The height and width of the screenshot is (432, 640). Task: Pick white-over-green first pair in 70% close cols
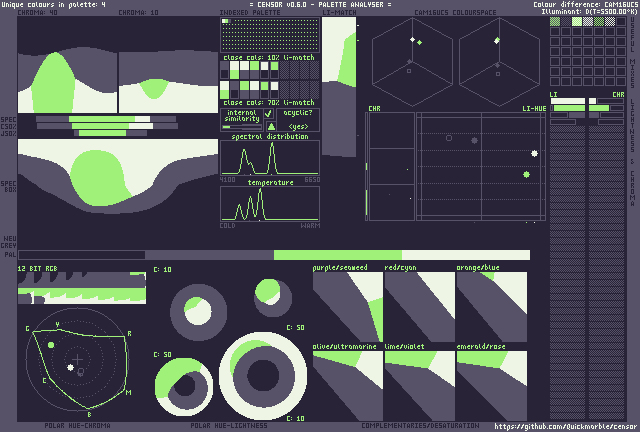point(224,90)
